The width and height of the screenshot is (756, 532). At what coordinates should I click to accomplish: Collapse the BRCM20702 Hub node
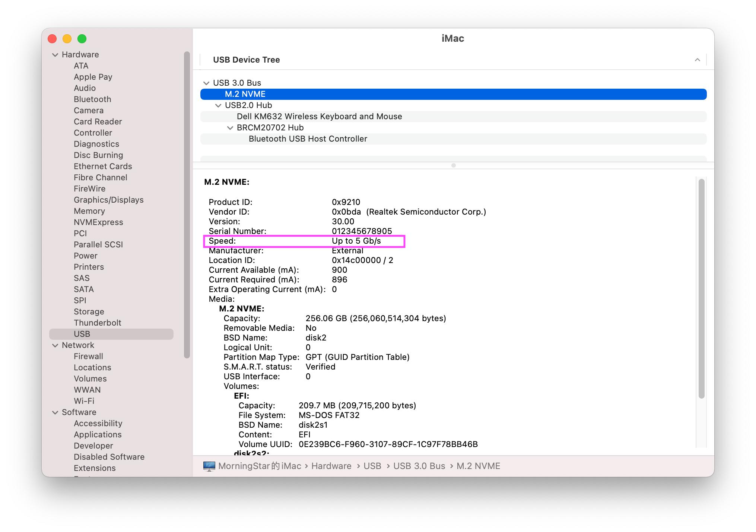click(x=230, y=128)
